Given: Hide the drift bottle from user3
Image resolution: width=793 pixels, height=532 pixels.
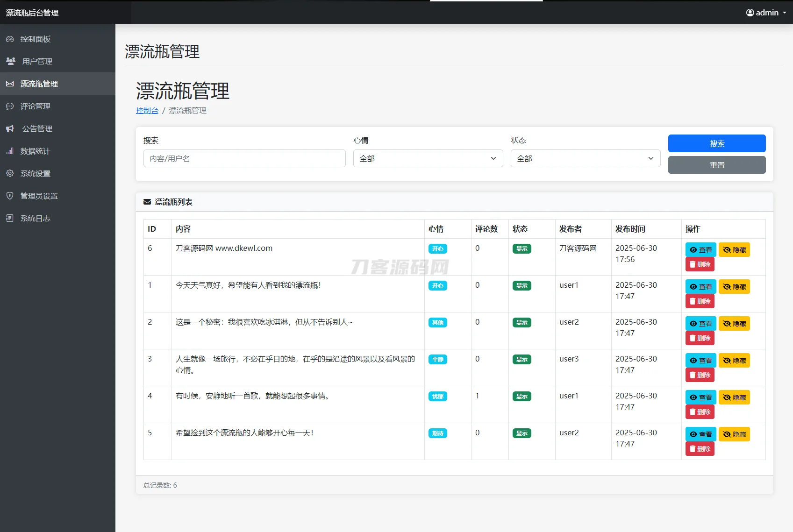Looking at the screenshot, I should pyautogui.click(x=734, y=360).
